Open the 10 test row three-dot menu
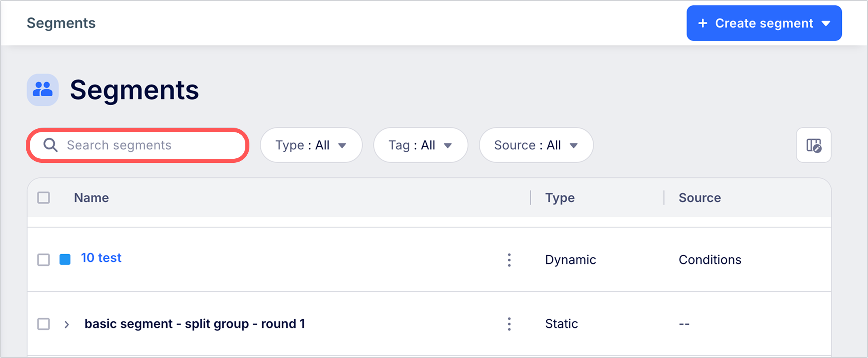868x358 pixels. 509,260
